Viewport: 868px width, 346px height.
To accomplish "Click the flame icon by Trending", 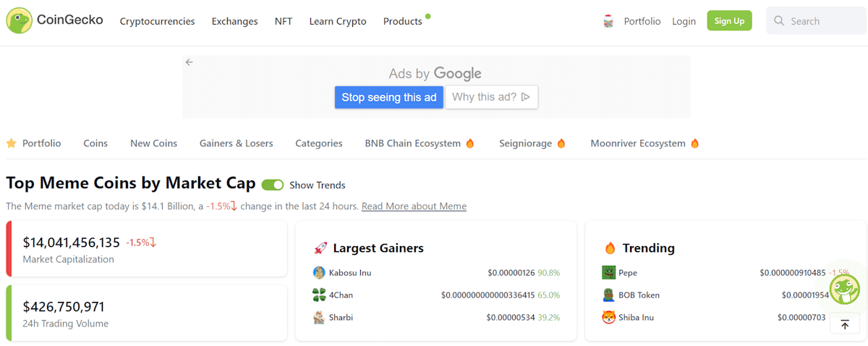I will coord(610,248).
